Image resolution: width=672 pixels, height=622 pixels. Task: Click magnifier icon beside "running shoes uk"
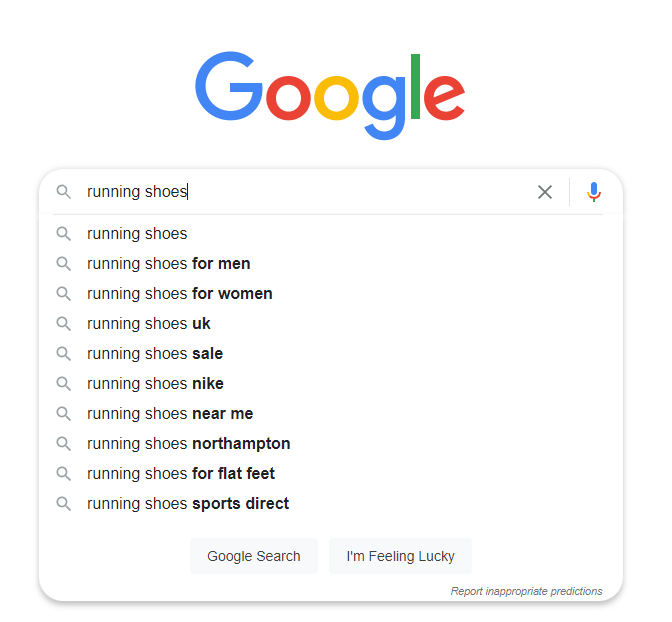(64, 324)
